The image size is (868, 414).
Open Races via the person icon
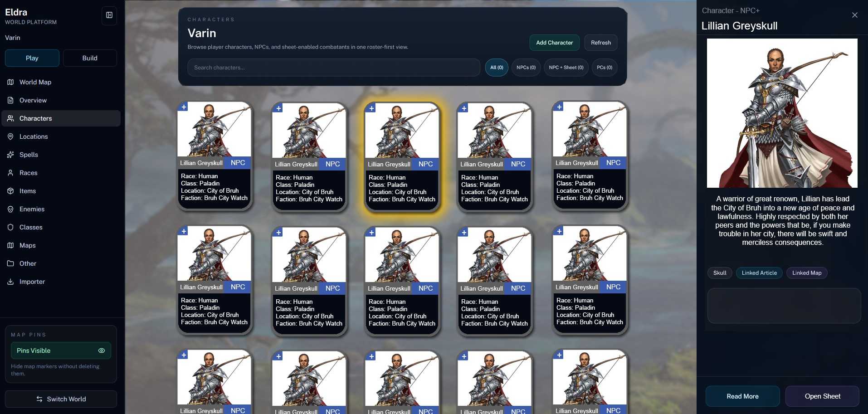point(10,173)
